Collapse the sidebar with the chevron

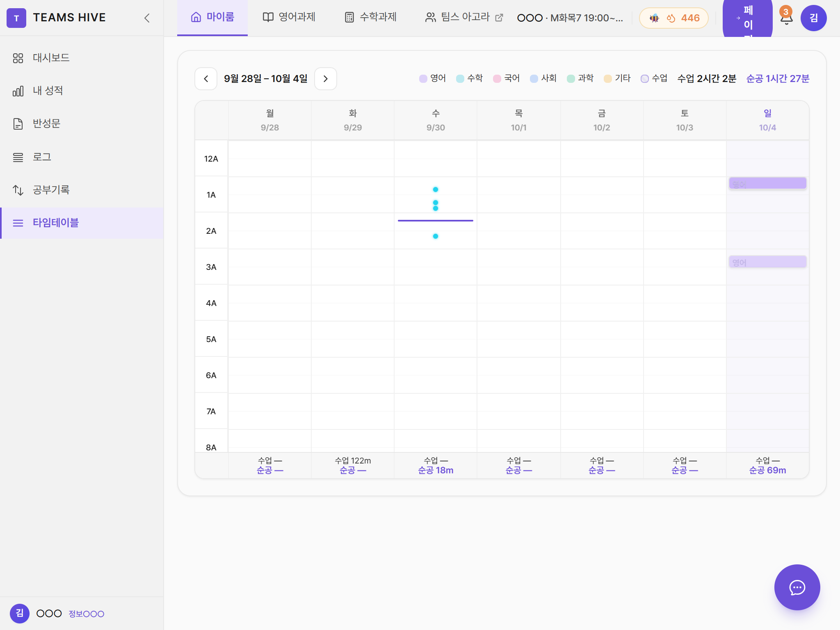(x=147, y=18)
